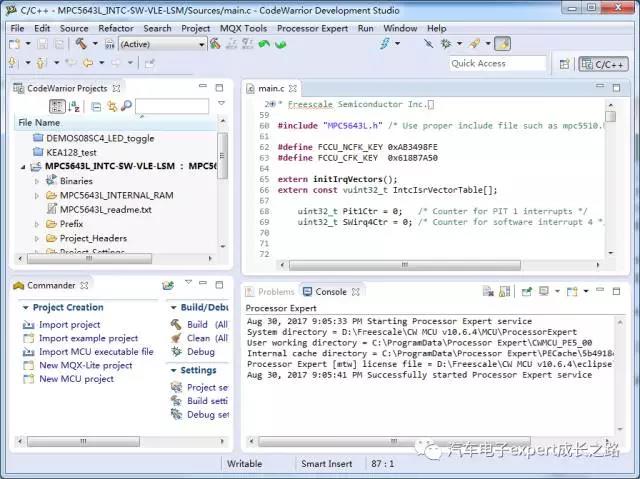Open the Processor Expert menu
Image resolution: width=640 pixels, height=479 pixels.
pos(314,28)
